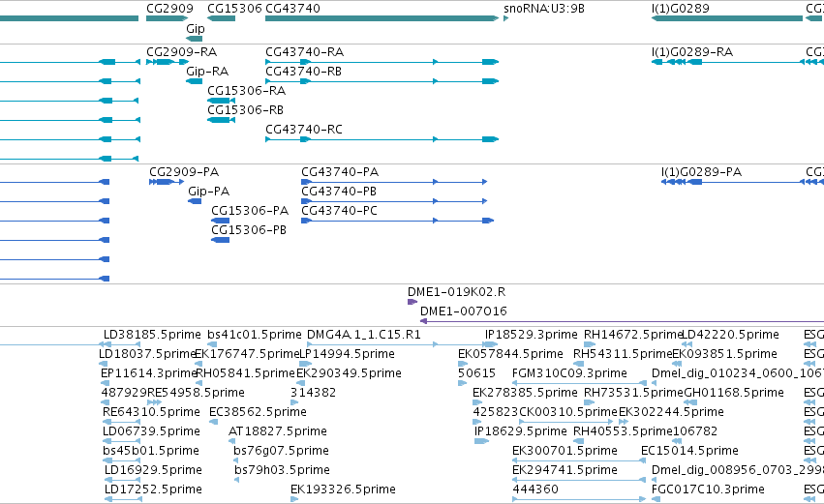Viewport: 824px width, 504px height.
Task: Select transcript CG2909-RA
Action: click(181, 52)
